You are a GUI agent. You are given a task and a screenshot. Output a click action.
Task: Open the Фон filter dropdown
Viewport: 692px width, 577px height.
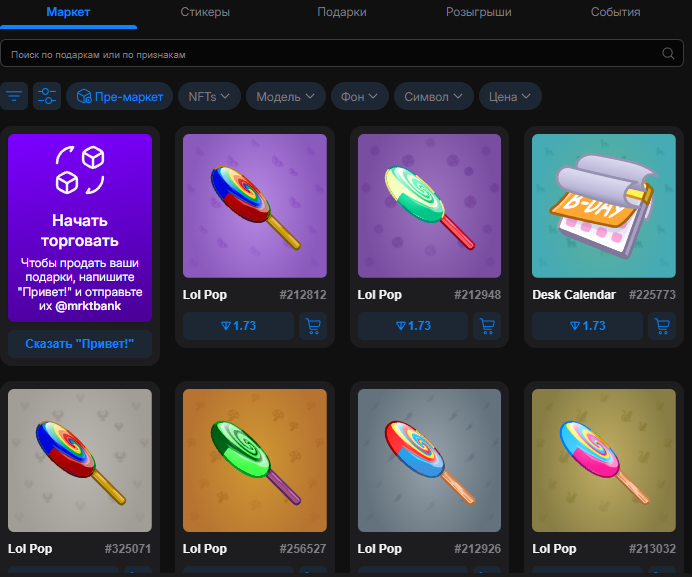click(359, 97)
